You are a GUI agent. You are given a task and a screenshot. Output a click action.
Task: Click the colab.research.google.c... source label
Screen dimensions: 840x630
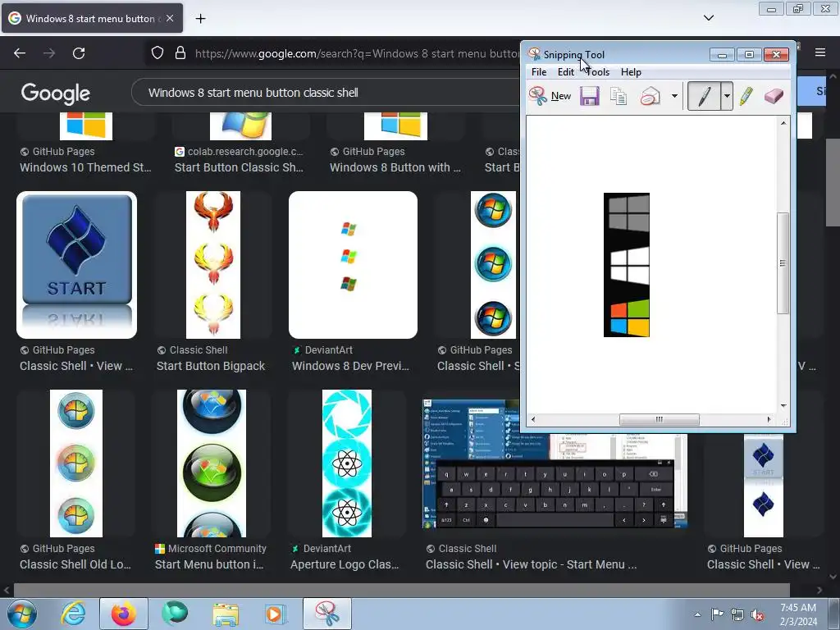click(245, 152)
